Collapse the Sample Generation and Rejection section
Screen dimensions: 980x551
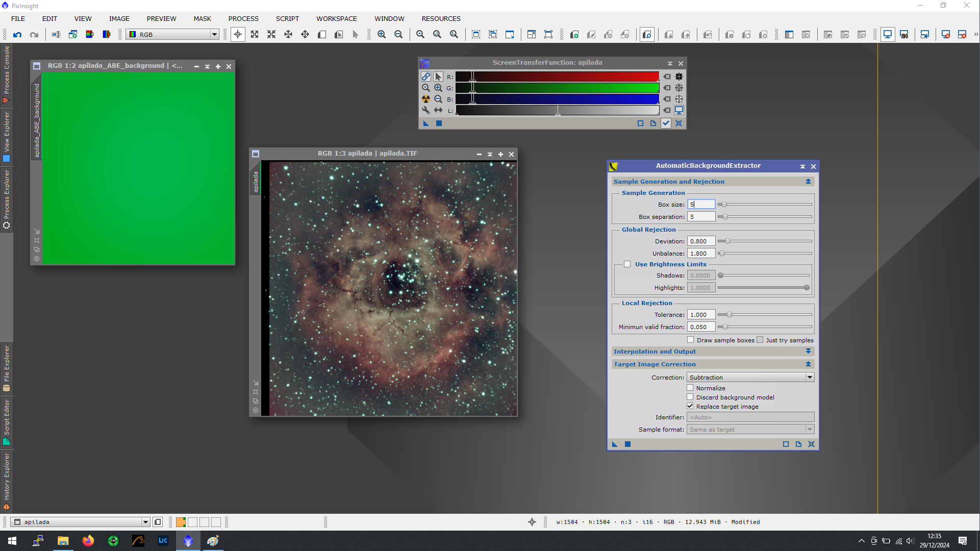point(808,182)
